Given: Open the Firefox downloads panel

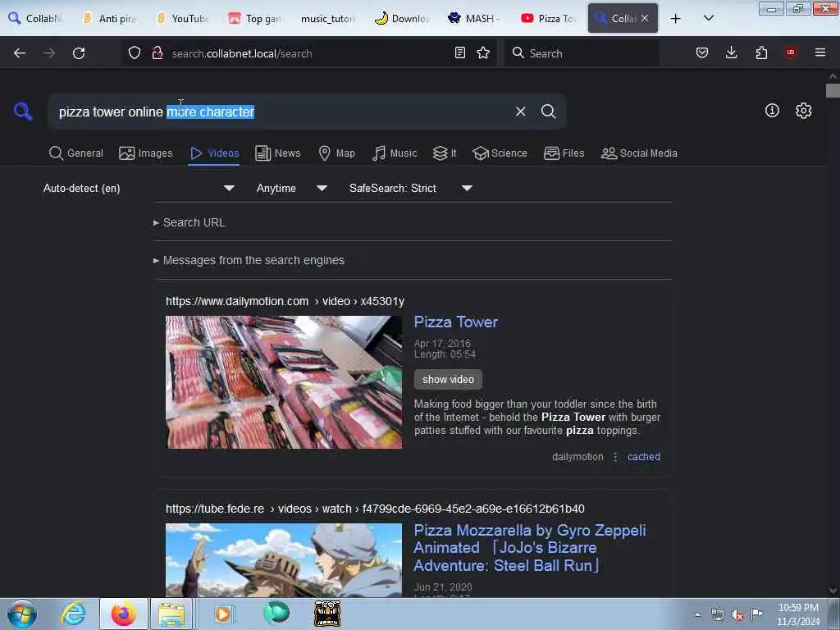Looking at the screenshot, I should point(731,53).
